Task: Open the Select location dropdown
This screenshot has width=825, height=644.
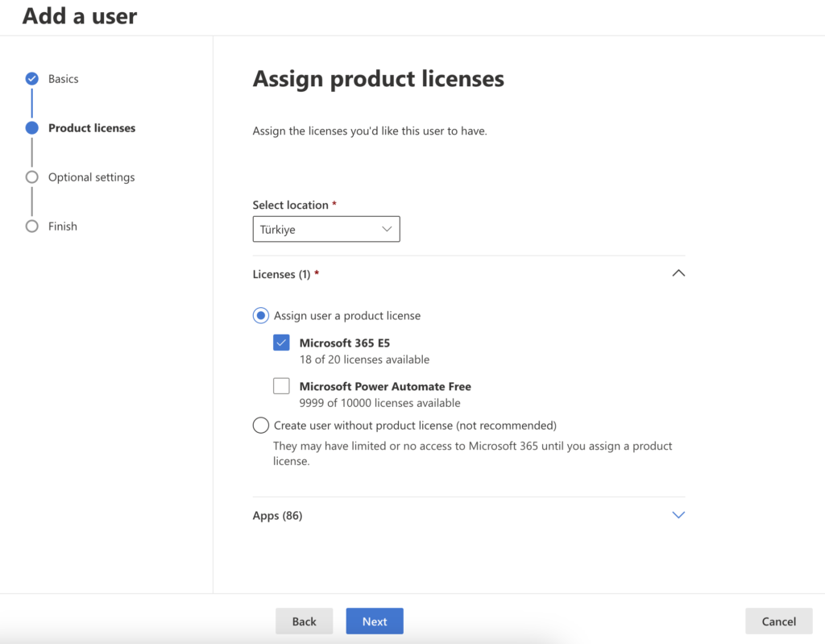Action: coord(326,230)
